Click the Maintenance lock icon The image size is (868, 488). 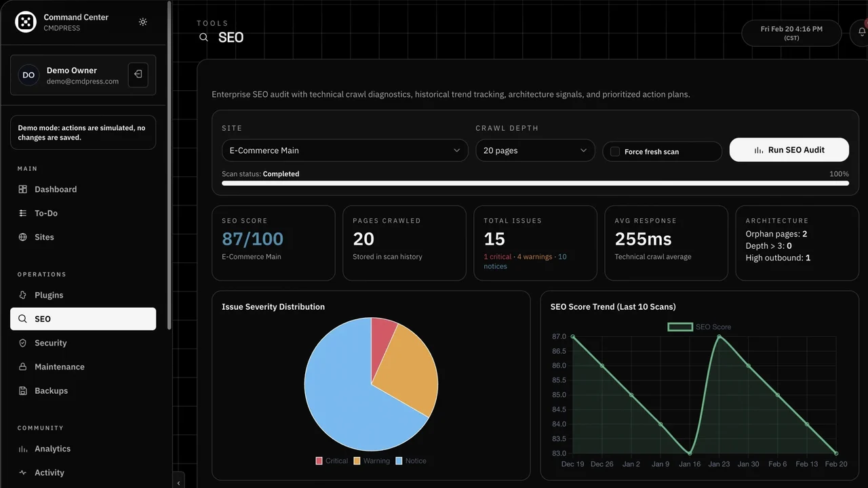click(x=22, y=367)
